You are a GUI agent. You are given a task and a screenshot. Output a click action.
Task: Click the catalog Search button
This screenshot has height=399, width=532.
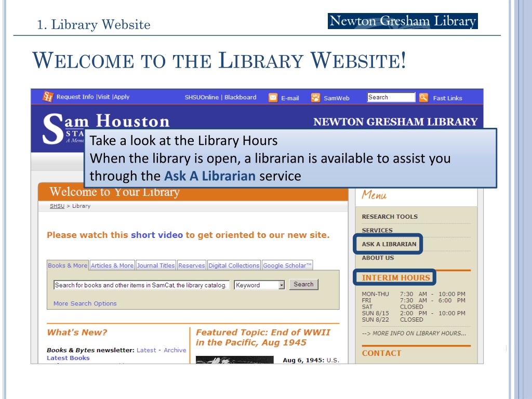303,284
